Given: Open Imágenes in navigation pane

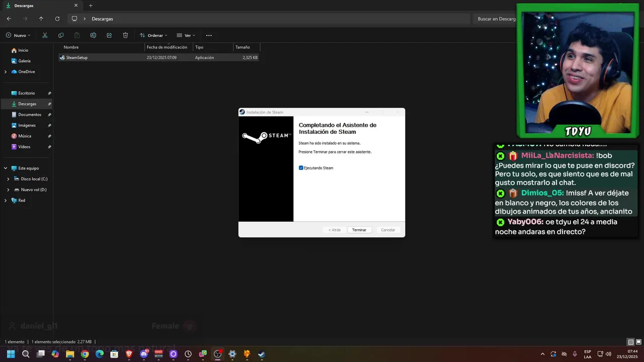Looking at the screenshot, I should tap(27, 125).
